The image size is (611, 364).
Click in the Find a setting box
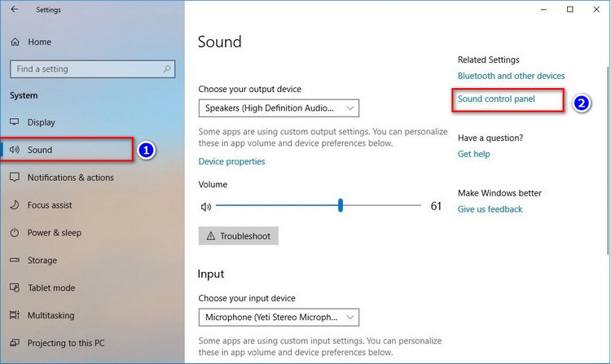tap(92, 69)
